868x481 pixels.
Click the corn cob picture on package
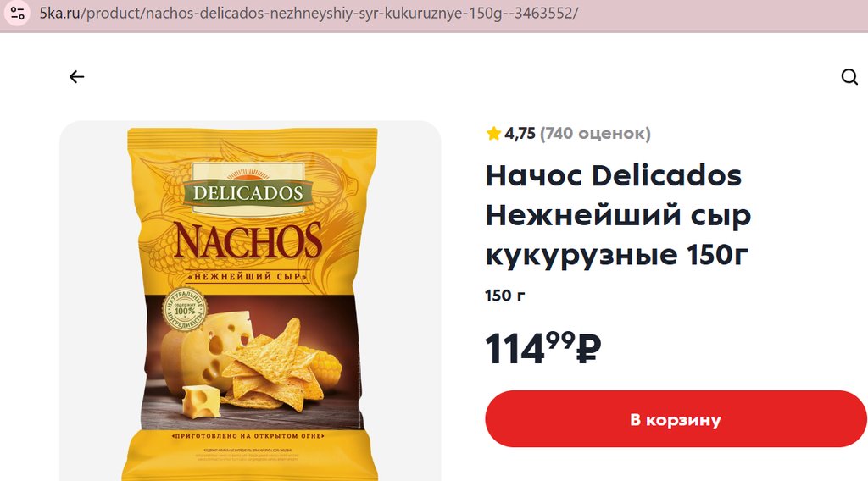pos(324,368)
